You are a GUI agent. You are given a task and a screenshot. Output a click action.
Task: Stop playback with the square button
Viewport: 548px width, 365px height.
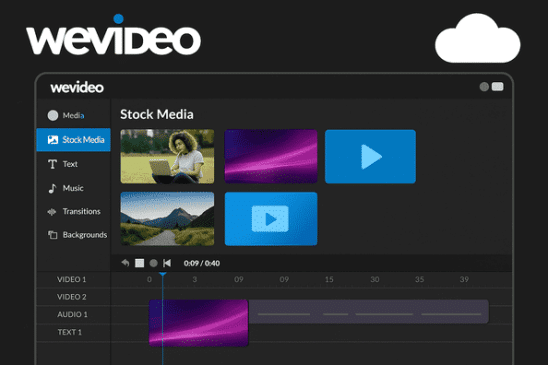(139, 263)
